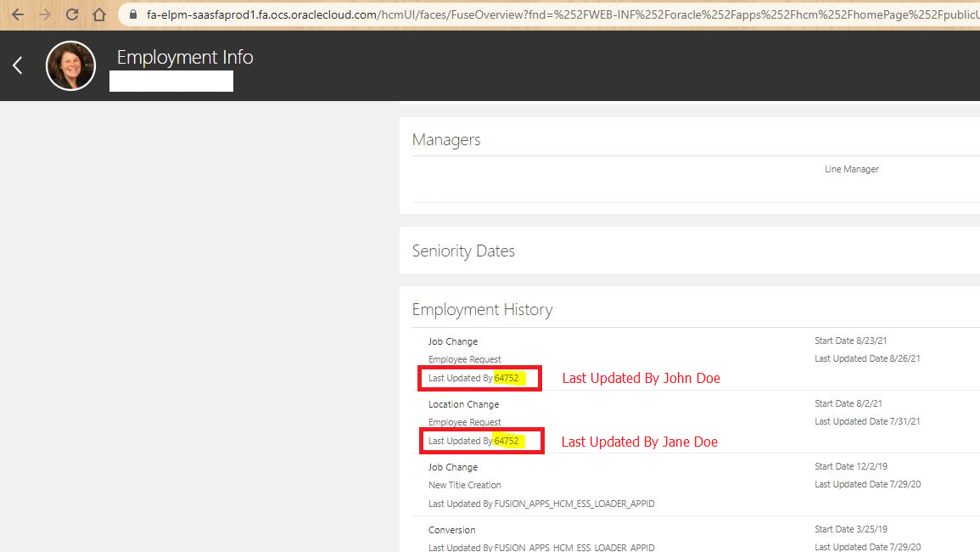
Task: Click the browser forward arrow
Action: 42,14
